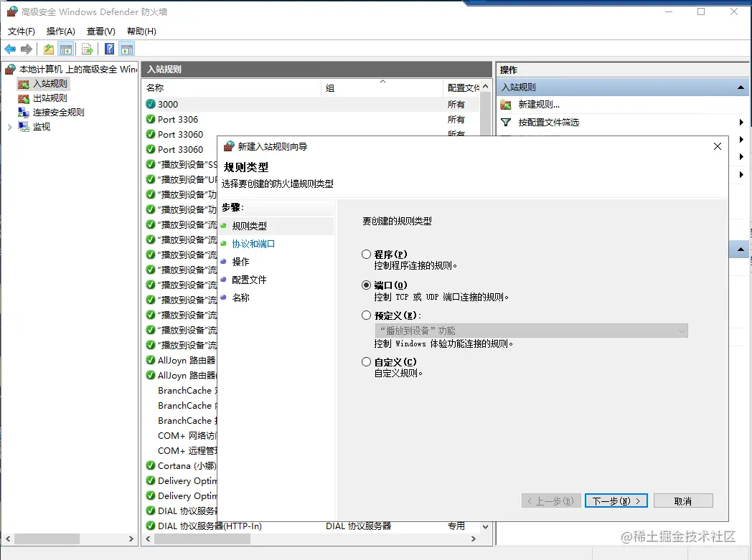Click the green check icon of Port 3306
This screenshot has height=560, width=752.
(x=151, y=119)
